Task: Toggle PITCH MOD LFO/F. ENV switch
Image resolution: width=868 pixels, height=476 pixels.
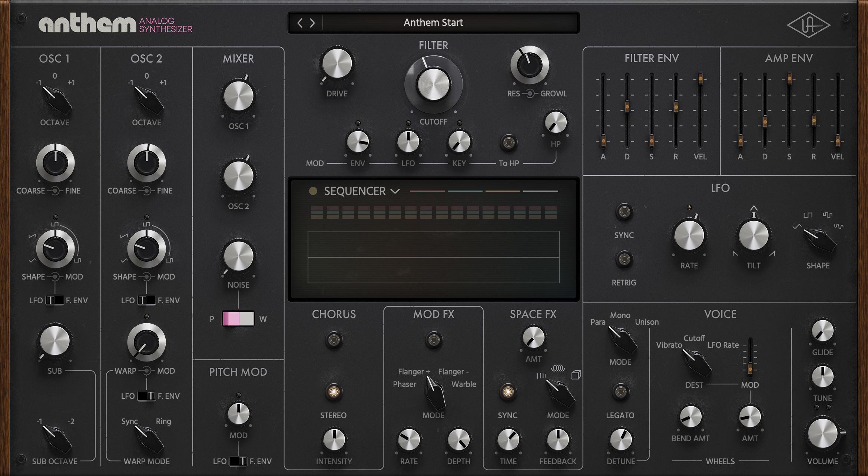Action: coord(238,461)
